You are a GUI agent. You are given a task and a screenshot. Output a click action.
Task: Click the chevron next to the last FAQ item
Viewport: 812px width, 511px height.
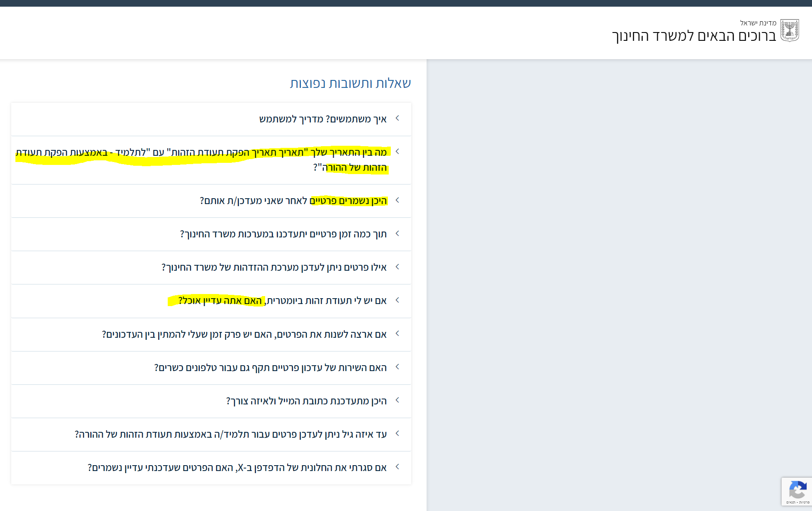click(397, 467)
